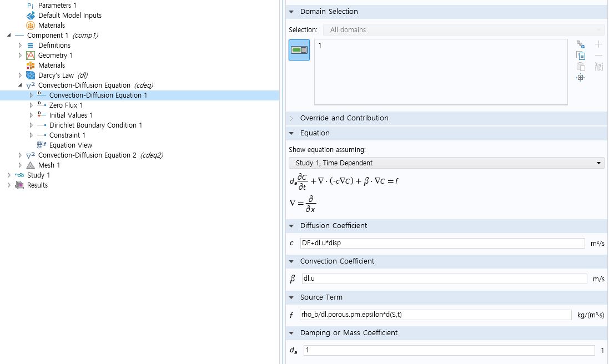Collapse the Component 1 tree node
The height and width of the screenshot is (364, 609).
pos(9,36)
